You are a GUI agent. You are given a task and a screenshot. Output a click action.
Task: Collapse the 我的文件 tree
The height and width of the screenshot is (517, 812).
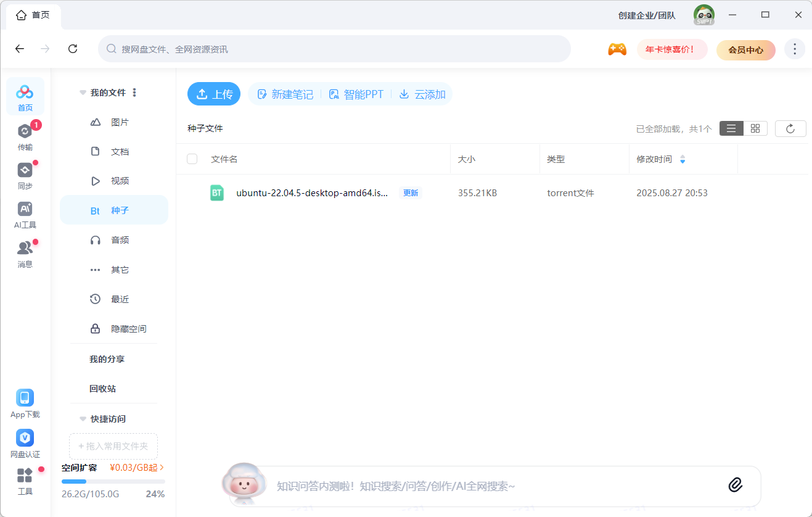(x=83, y=93)
